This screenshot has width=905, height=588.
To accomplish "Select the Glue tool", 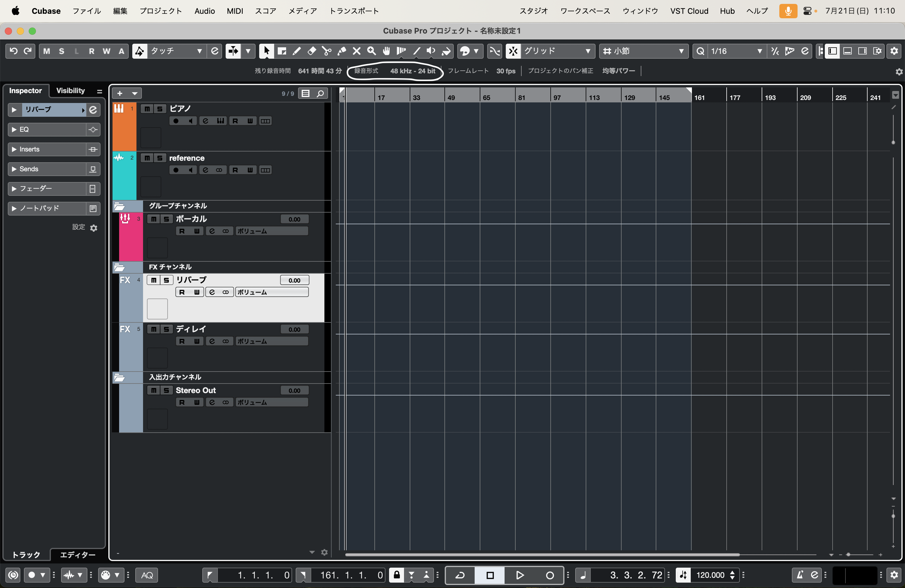I will [x=341, y=51].
